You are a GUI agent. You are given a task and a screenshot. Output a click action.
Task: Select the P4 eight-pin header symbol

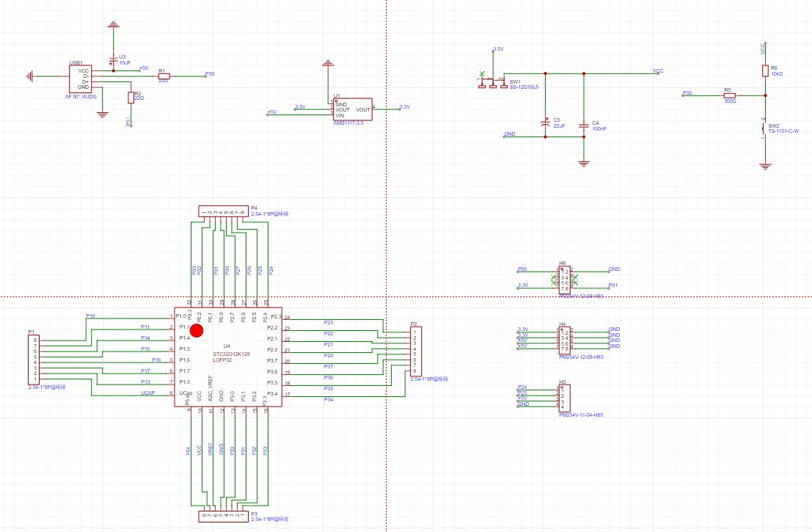tap(223, 211)
